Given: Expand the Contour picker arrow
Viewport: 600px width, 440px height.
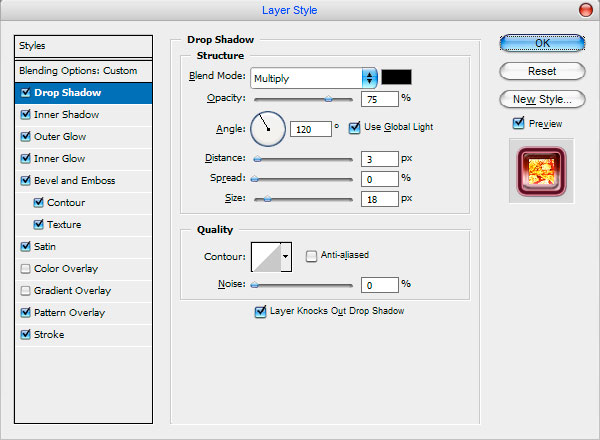Looking at the screenshot, I should 286,257.
